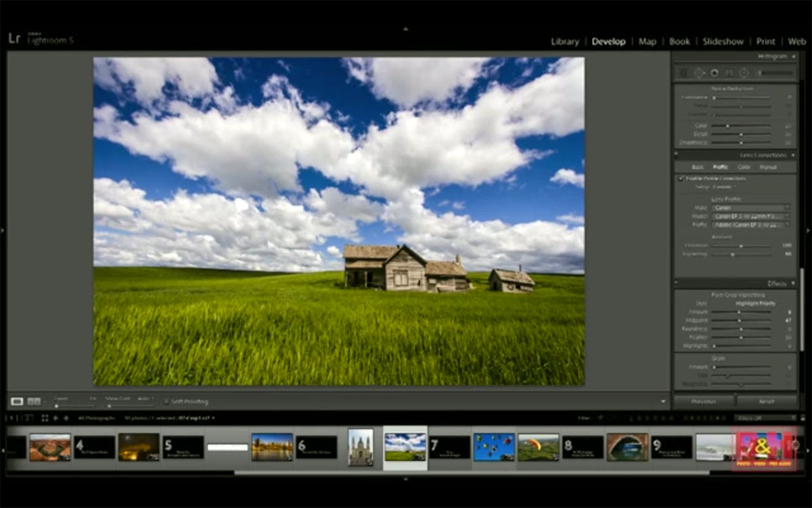Open the lens Make dropdown showing Canon

(751, 207)
